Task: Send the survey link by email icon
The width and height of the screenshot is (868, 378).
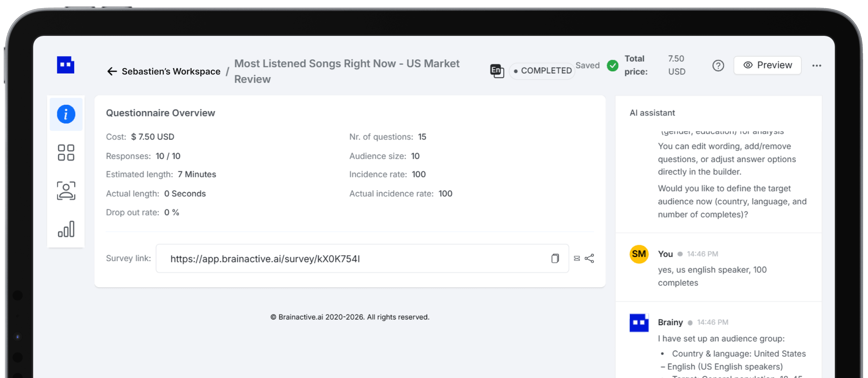Action: pos(577,258)
